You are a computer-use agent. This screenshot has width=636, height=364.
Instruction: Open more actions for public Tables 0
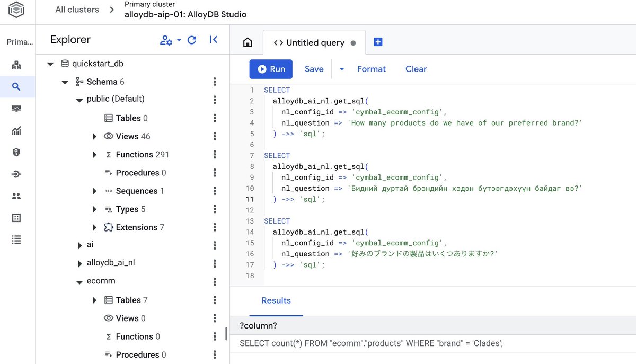(x=215, y=118)
